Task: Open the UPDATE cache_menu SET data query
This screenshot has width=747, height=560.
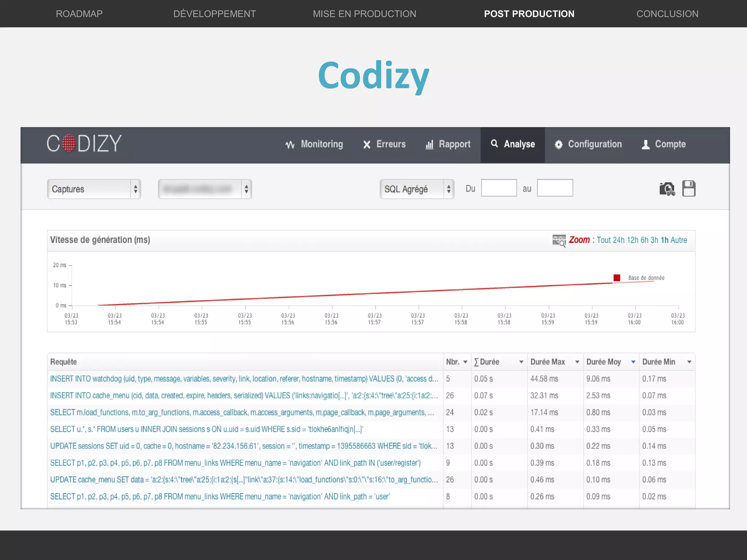Action: pos(244,479)
